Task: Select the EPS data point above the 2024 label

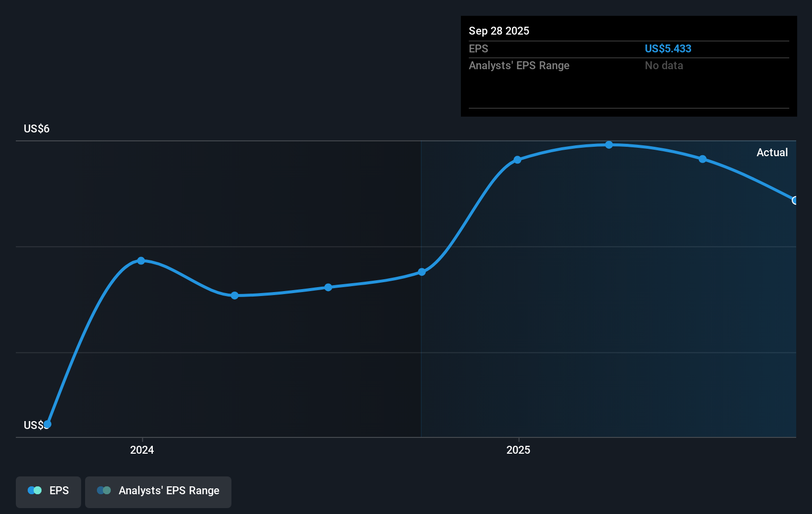Action: click(x=141, y=260)
